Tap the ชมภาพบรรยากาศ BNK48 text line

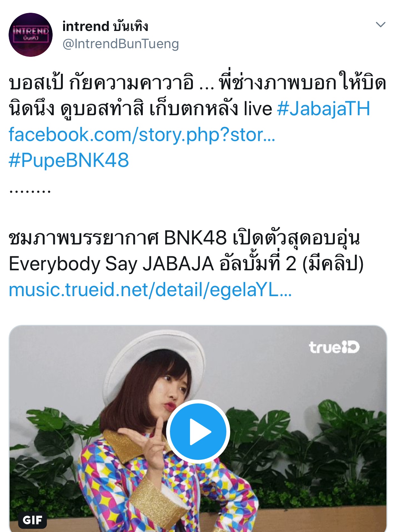(184, 238)
